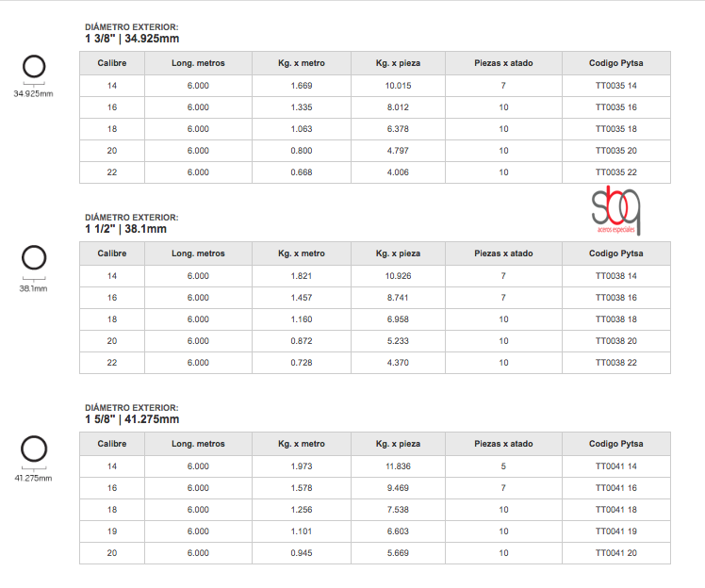Click Kg. x metro header in 41.275mm table
705x588 pixels.
click(x=302, y=444)
